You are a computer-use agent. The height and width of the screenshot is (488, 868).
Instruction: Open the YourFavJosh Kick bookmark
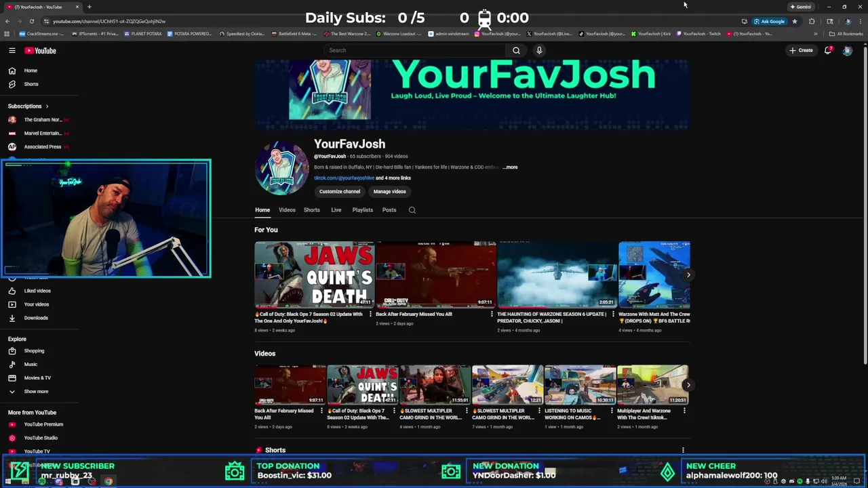[651, 34]
